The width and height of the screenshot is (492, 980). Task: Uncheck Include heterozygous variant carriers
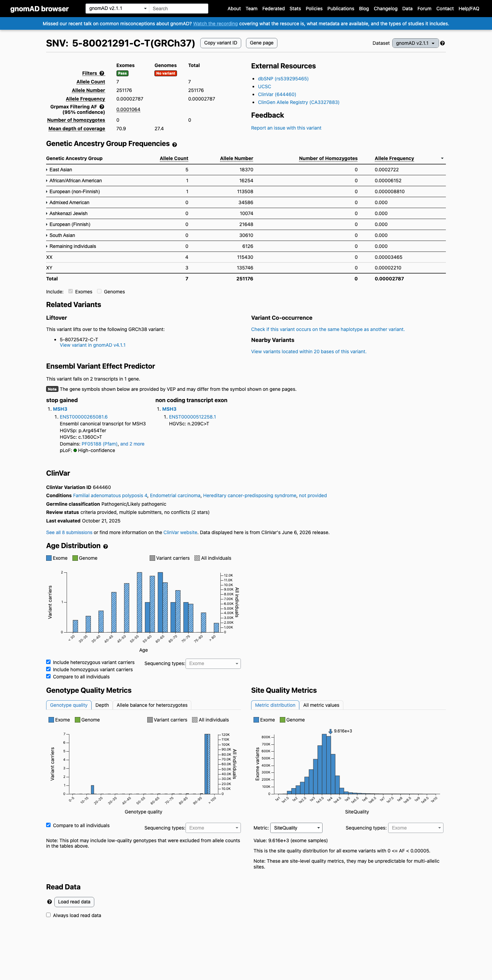[48, 662]
